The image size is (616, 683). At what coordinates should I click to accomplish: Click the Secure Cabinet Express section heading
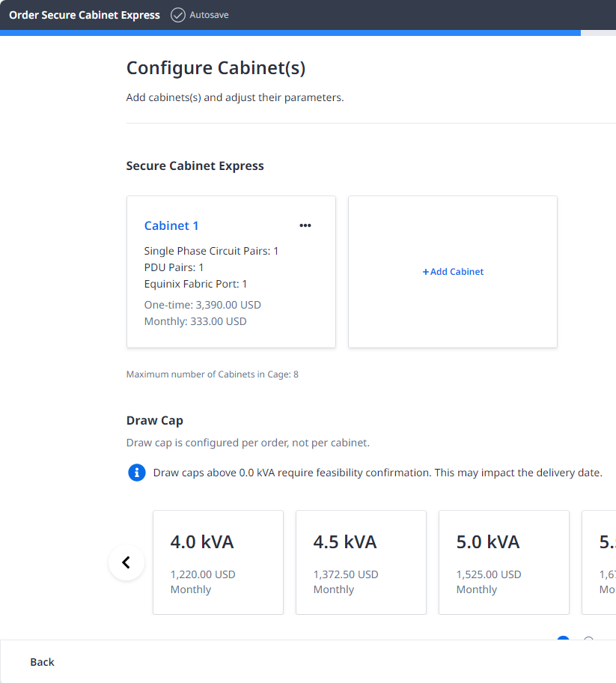click(195, 166)
